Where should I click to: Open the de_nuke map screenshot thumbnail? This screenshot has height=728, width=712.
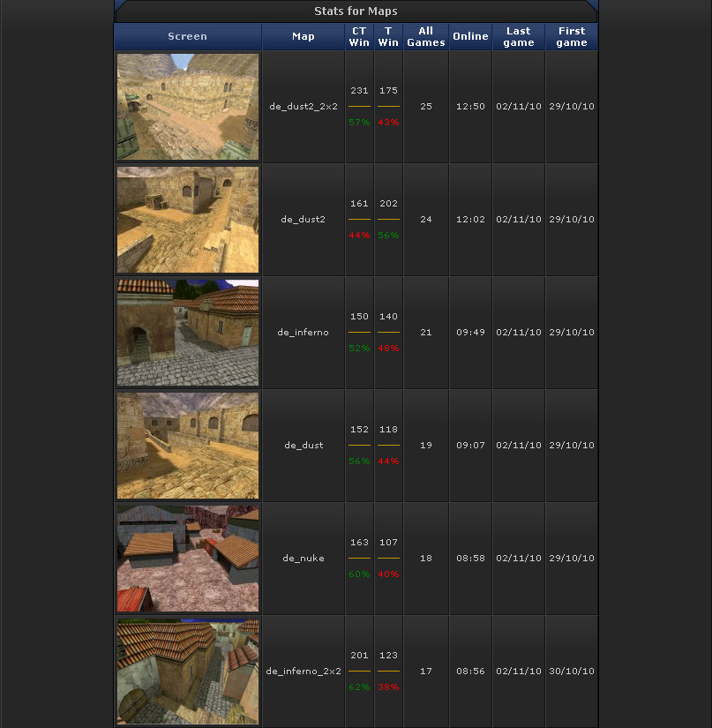[x=188, y=559]
